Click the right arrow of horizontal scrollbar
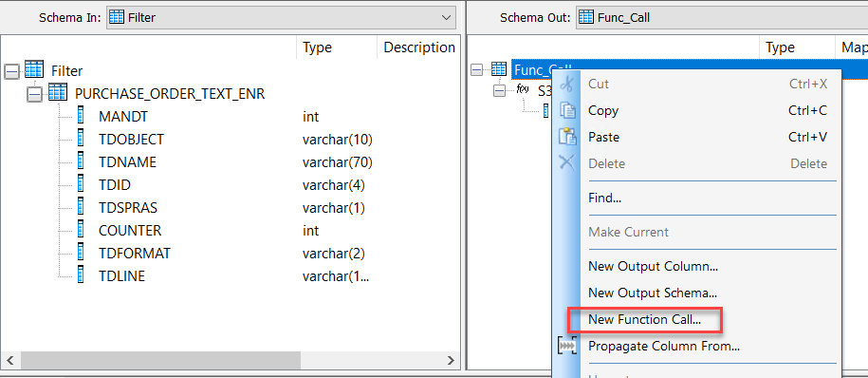The height and width of the screenshot is (378, 868). coord(452,361)
